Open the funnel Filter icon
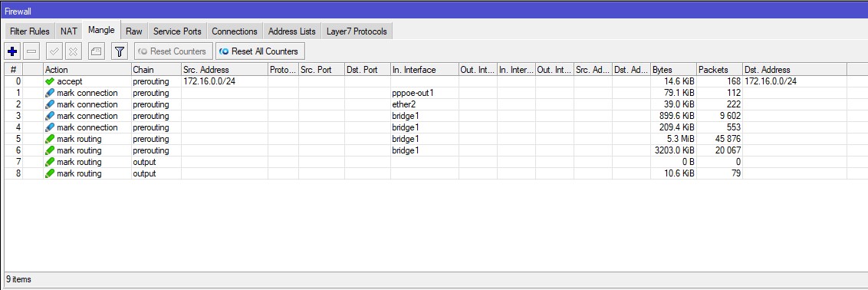The width and height of the screenshot is (868, 290). point(119,51)
